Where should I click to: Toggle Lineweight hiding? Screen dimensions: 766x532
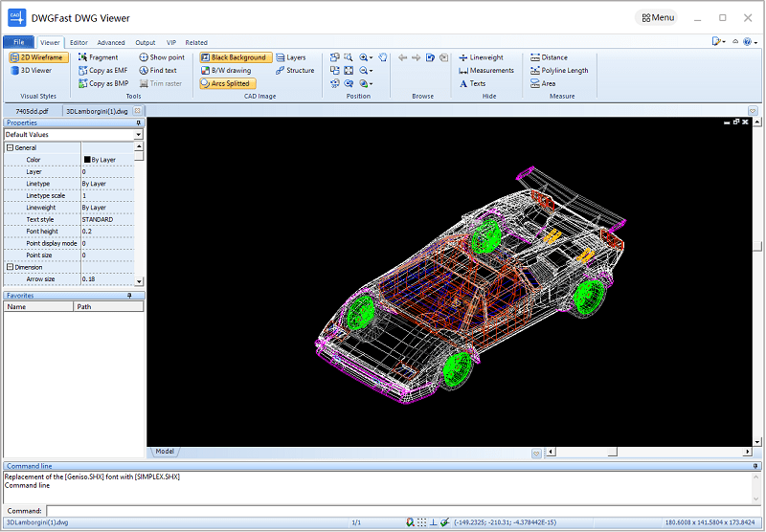(482, 57)
